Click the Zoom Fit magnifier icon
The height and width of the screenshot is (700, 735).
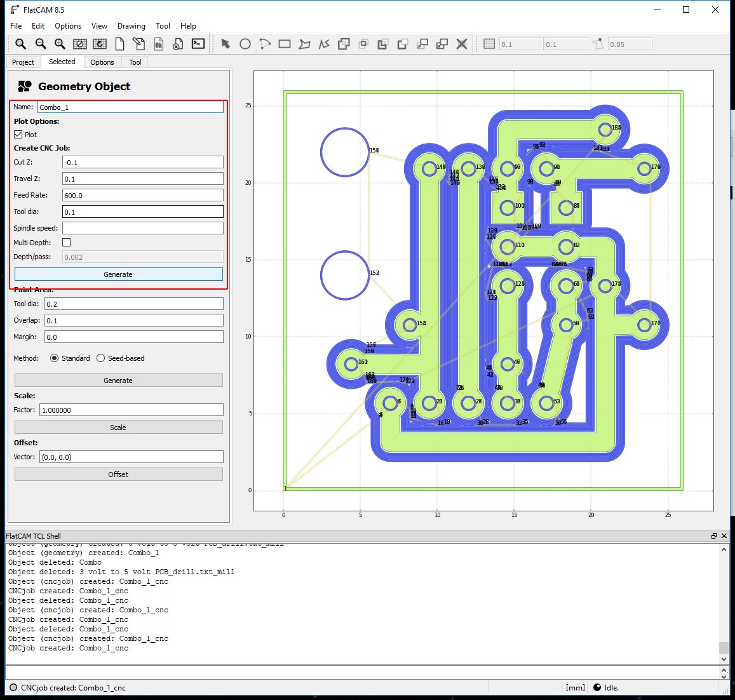[x=20, y=44]
